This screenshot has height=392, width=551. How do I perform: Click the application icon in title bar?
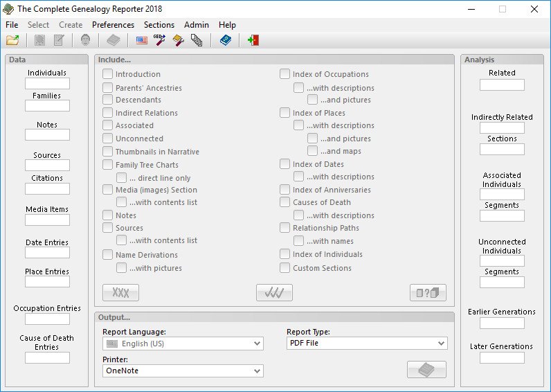(8, 9)
